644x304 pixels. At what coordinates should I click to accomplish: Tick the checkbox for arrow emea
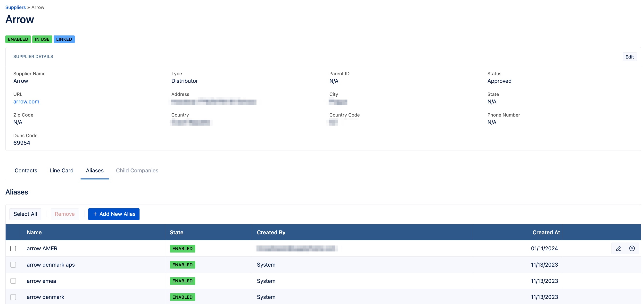13,281
